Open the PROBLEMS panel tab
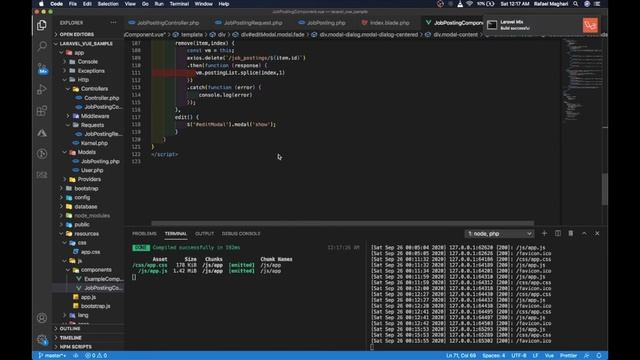Viewport: 640px width, 360px height. tap(144, 234)
